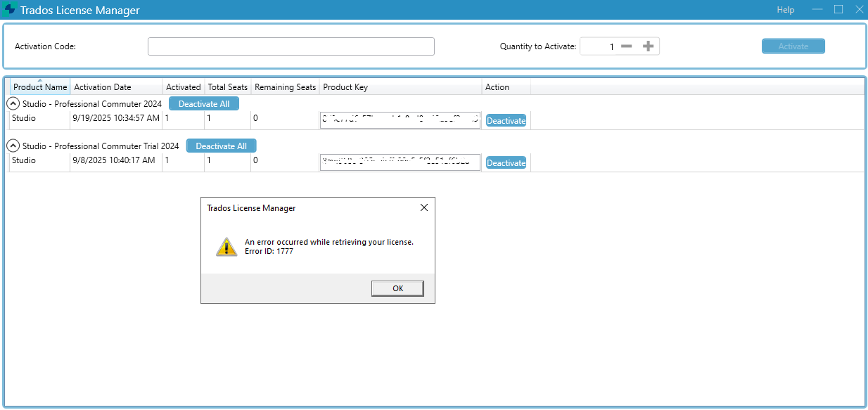
Task: Select the product key of Commuter 2024
Action: [400, 120]
